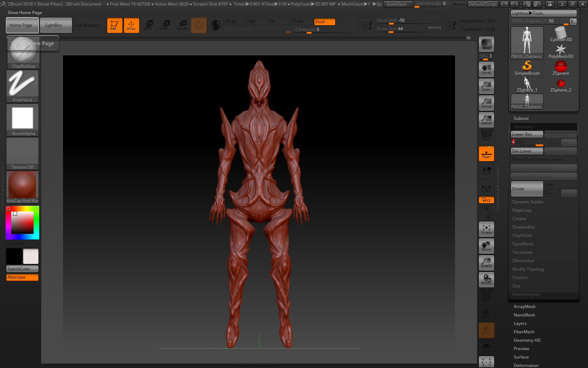Click the Del Lower button
The height and width of the screenshot is (368, 588).
click(x=527, y=151)
